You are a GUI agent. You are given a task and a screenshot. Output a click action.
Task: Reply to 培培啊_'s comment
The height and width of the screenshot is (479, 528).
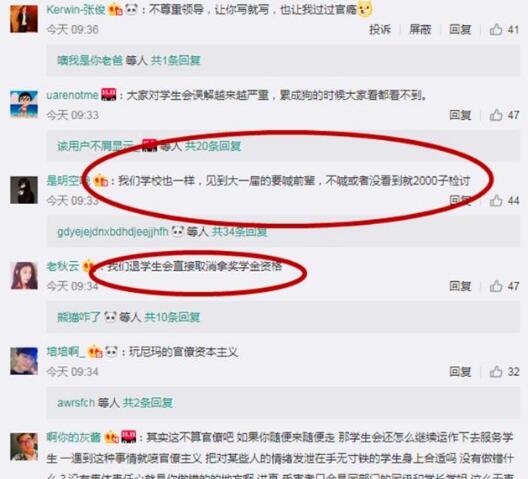point(460,372)
